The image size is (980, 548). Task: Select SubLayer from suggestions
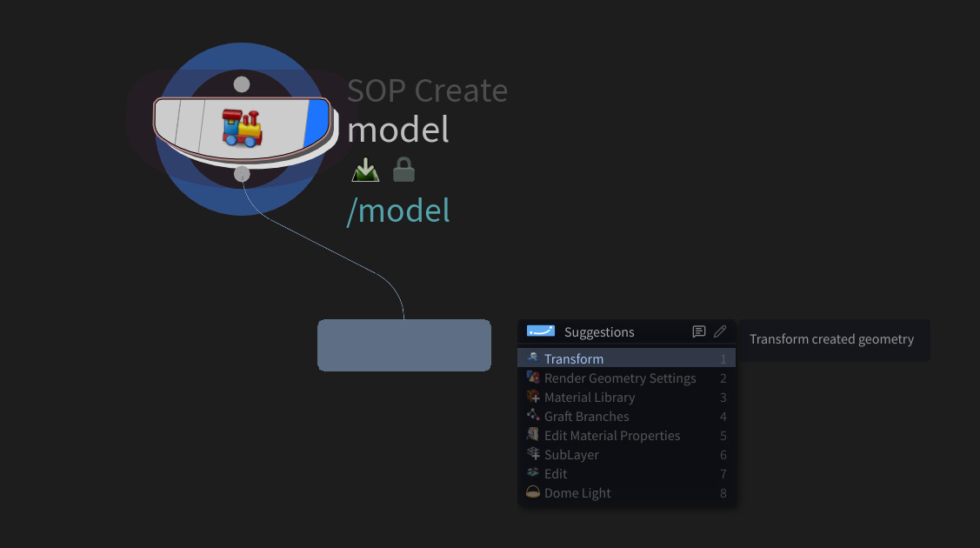(626, 455)
